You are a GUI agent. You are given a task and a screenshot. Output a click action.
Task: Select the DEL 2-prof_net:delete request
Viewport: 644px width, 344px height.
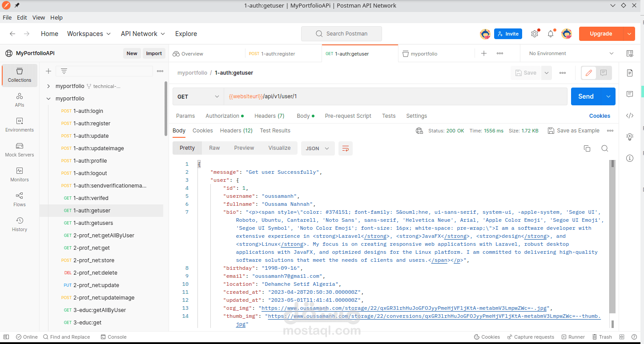[101, 273]
